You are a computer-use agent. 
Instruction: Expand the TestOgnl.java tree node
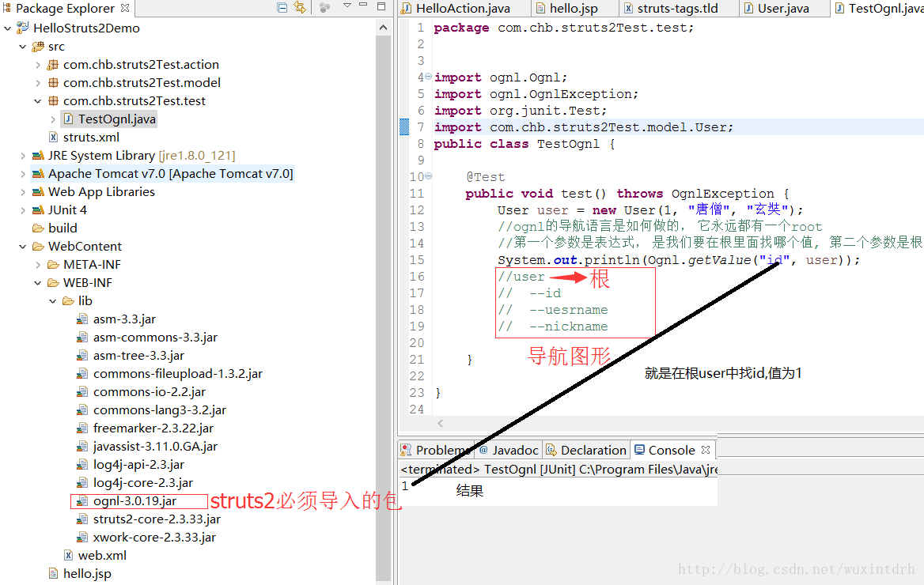(x=53, y=119)
